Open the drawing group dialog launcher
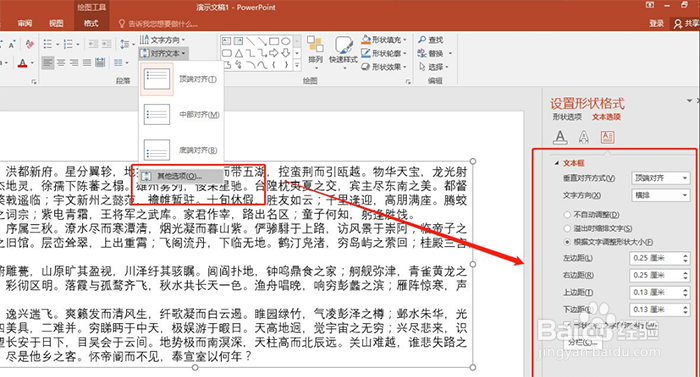Screen dimensions: 700x377 point(408,82)
